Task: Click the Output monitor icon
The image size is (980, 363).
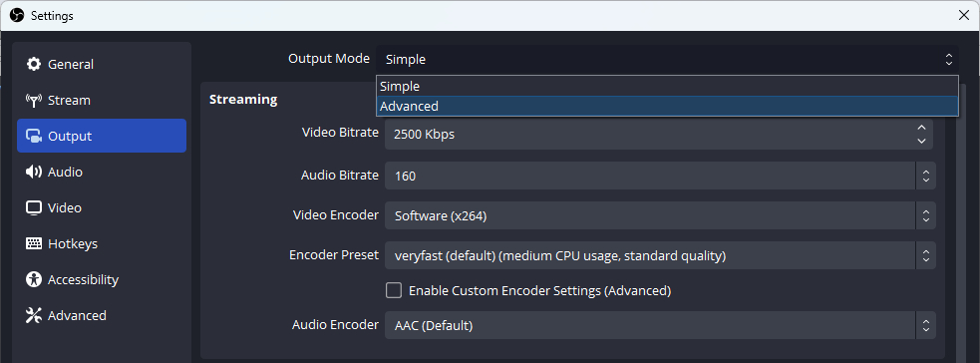Action: [x=33, y=136]
